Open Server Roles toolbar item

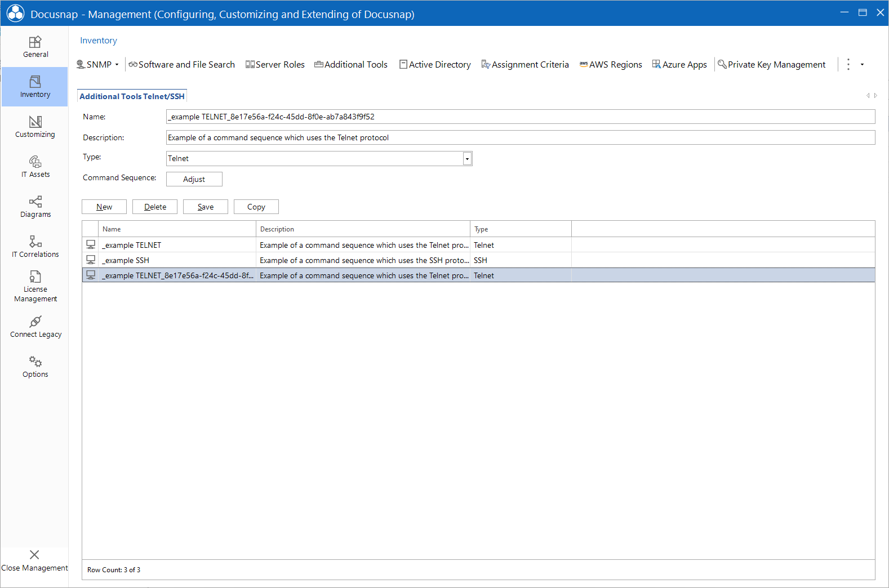[x=275, y=65]
